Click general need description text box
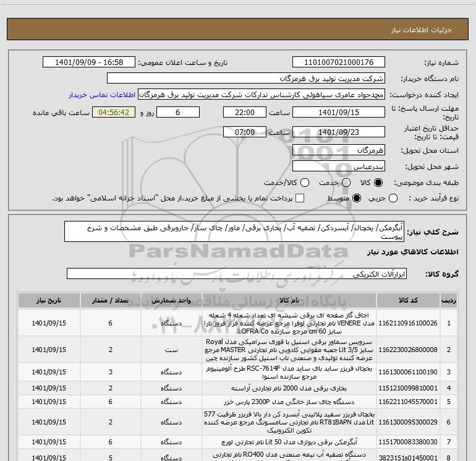Viewport: 476px width, 461px height. [234, 232]
